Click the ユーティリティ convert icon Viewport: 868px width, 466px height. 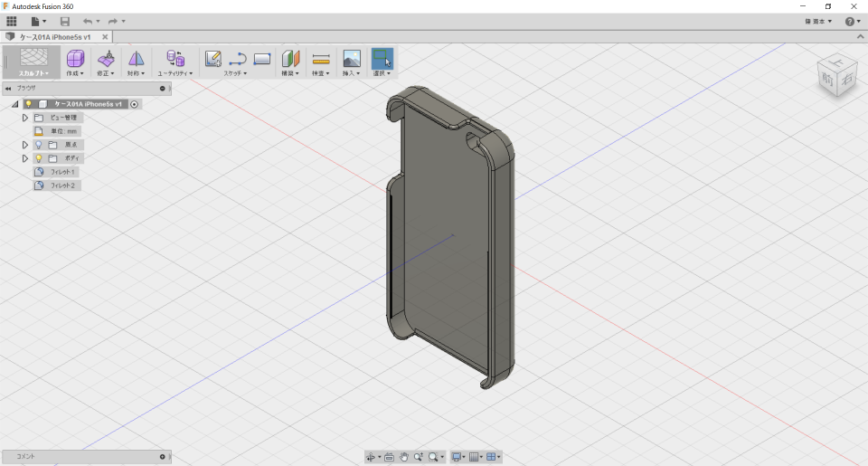click(x=175, y=58)
